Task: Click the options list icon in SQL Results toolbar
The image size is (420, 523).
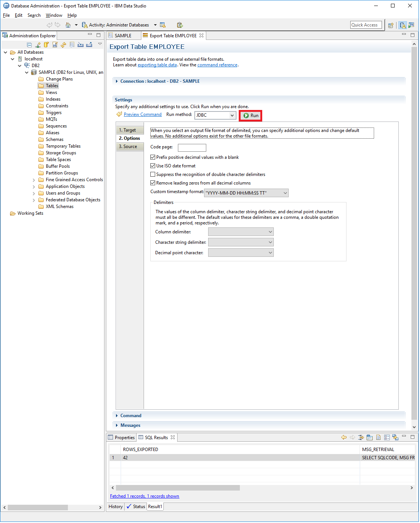Action: 387,437
